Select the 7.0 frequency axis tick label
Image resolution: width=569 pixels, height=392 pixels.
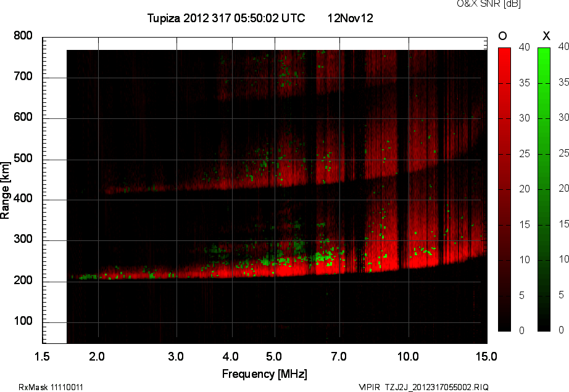(x=339, y=356)
